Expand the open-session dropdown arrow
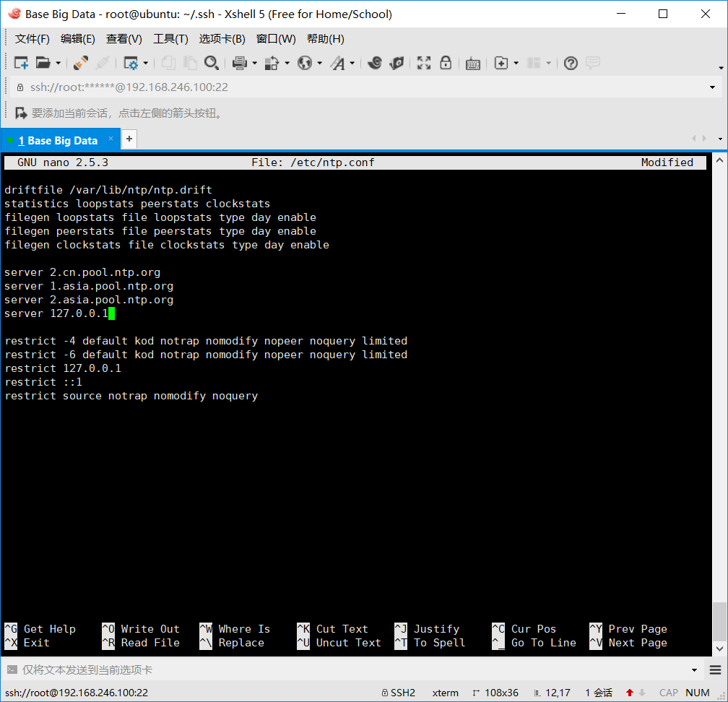Viewport: 728px width, 702px height. pyautogui.click(x=58, y=63)
